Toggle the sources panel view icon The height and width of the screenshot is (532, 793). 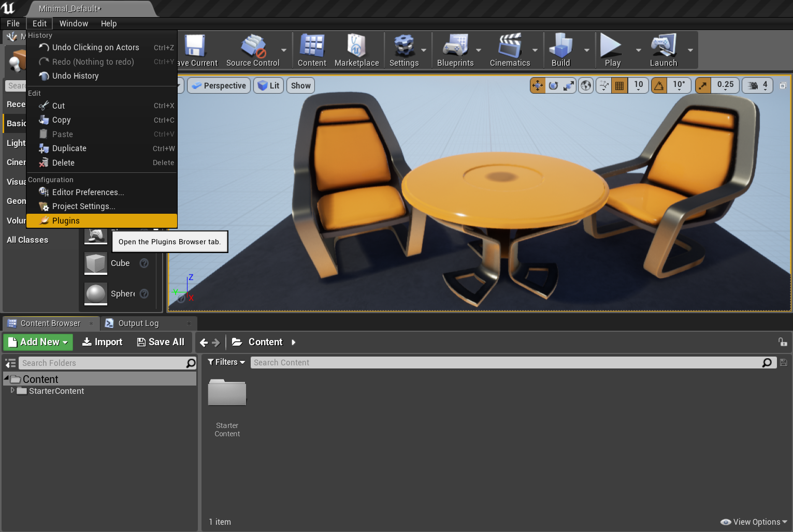(10, 363)
